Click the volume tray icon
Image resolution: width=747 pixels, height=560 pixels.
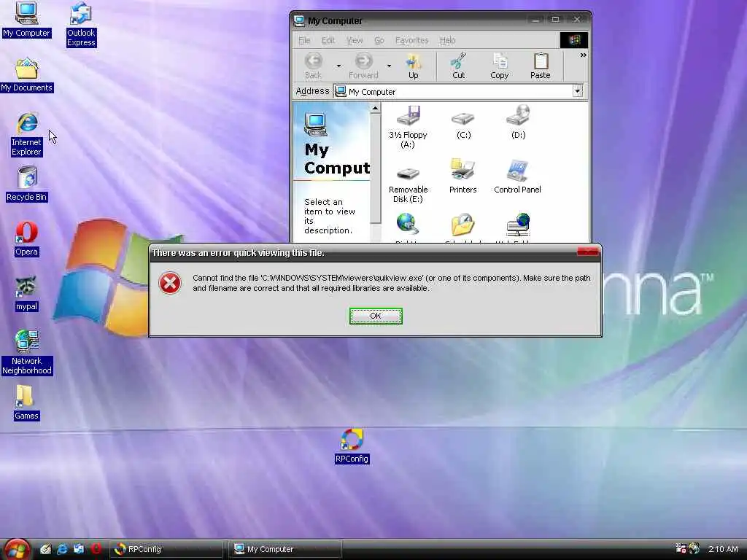click(694, 548)
